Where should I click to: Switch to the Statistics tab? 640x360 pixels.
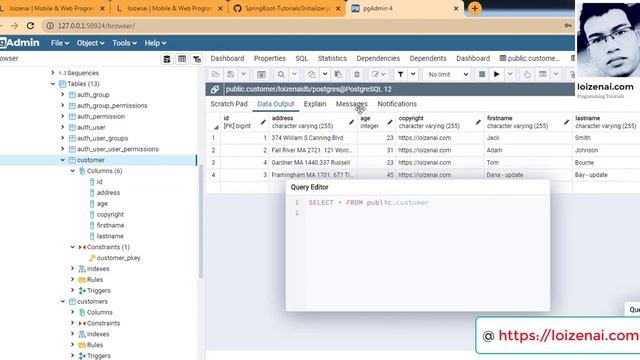[x=332, y=58]
